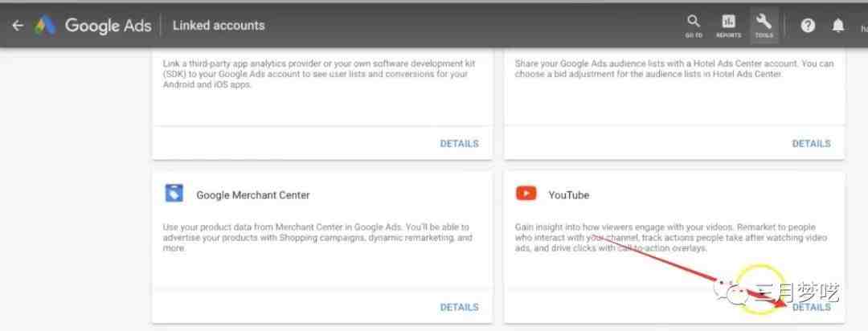Open DETAILS on the app analytics card

459,144
